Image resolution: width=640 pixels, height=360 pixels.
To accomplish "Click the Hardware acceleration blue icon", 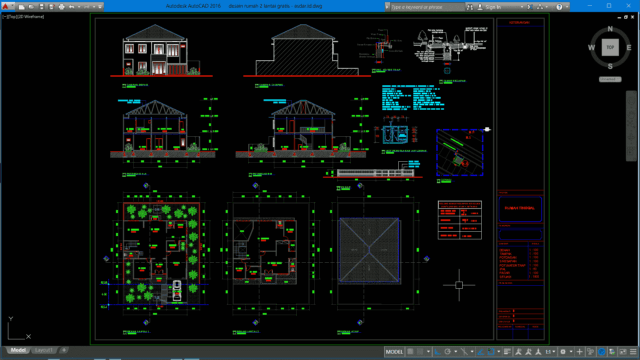I will point(602,352).
